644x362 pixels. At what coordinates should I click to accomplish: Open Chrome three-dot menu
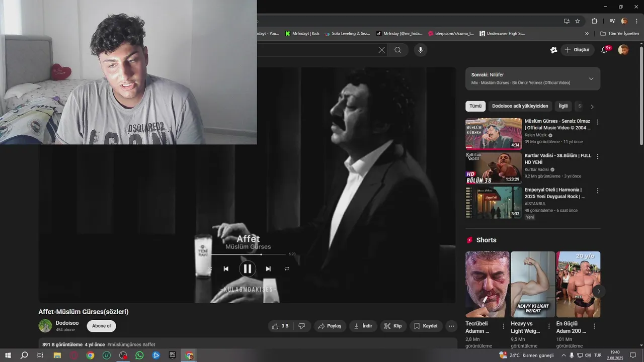(636, 21)
